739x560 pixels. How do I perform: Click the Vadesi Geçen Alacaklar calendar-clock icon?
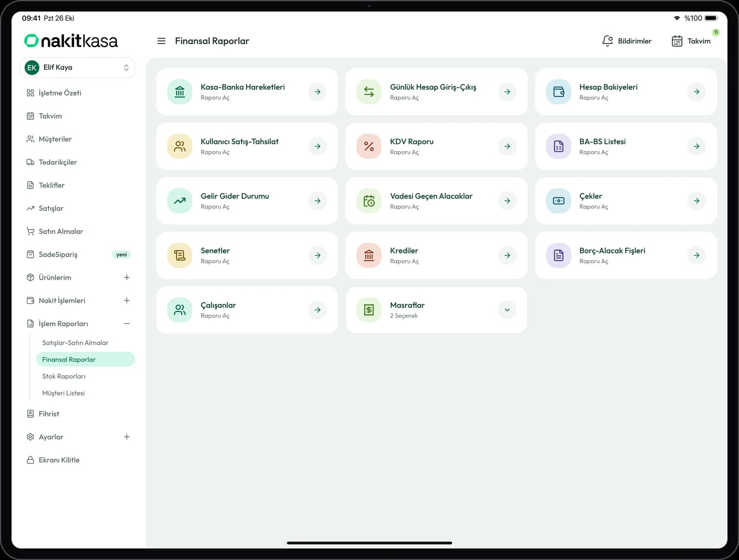point(369,201)
